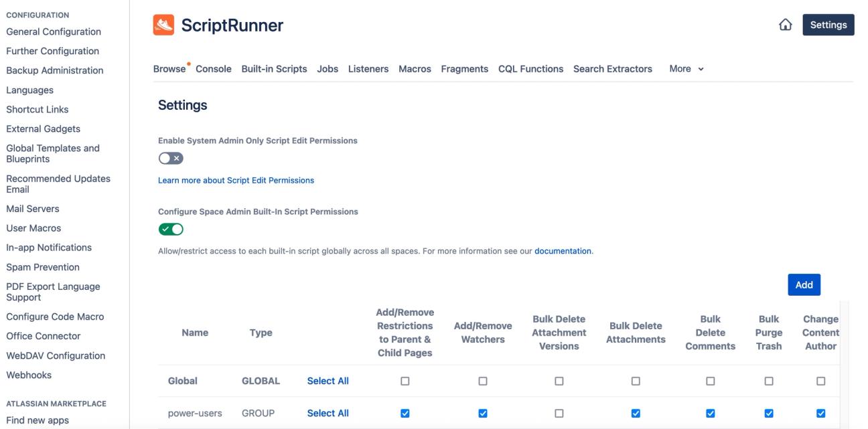
Task: Switch to the Listeners tab
Action: pyautogui.click(x=368, y=68)
